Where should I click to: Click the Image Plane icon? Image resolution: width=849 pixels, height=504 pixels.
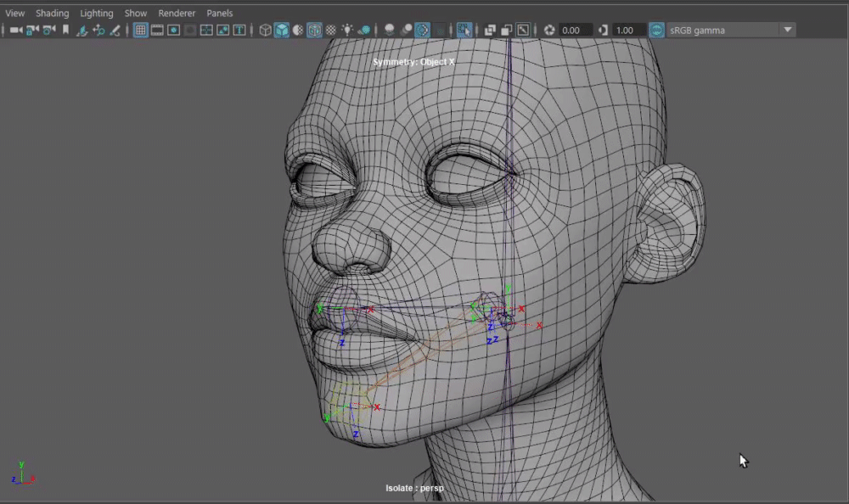(82, 31)
